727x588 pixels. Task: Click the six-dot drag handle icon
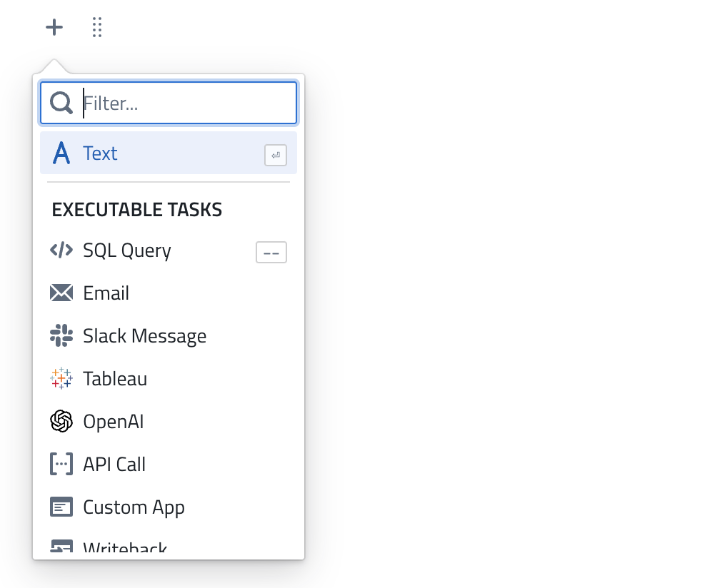tap(98, 28)
